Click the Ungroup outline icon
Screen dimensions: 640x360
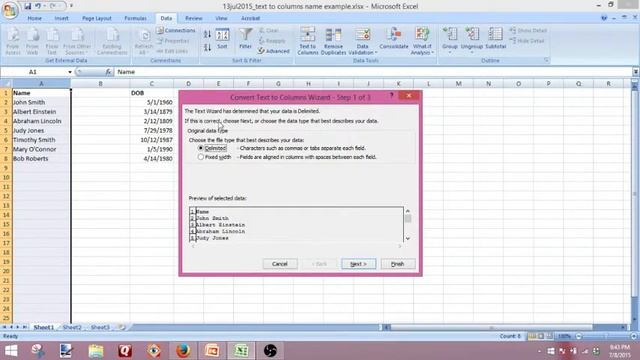click(471, 40)
